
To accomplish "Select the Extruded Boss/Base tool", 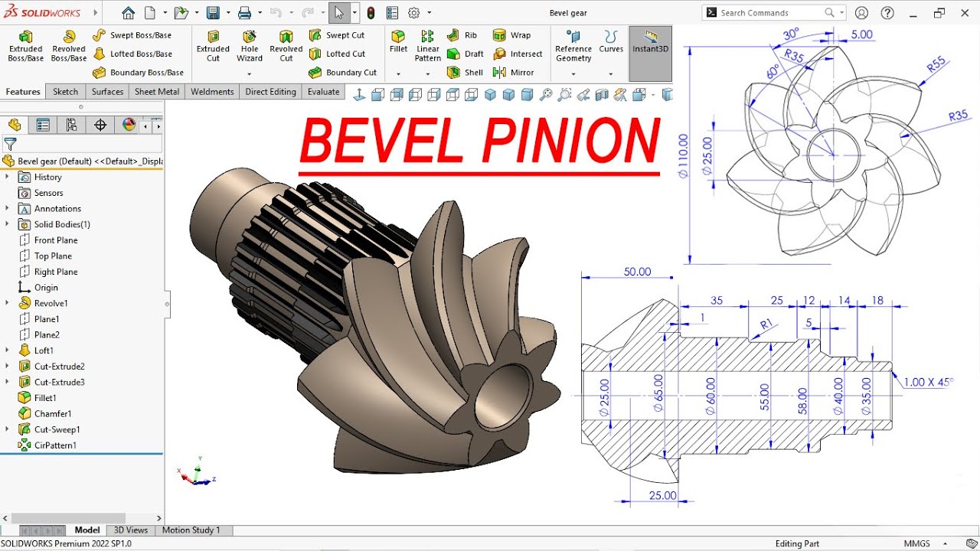I will point(25,47).
